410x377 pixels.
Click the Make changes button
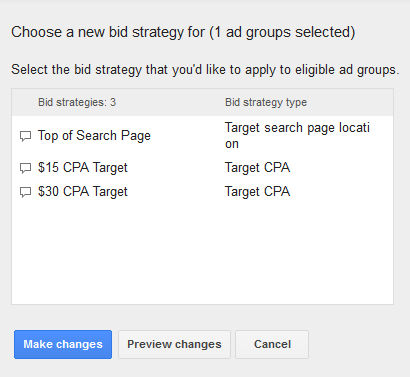(63, 344)
